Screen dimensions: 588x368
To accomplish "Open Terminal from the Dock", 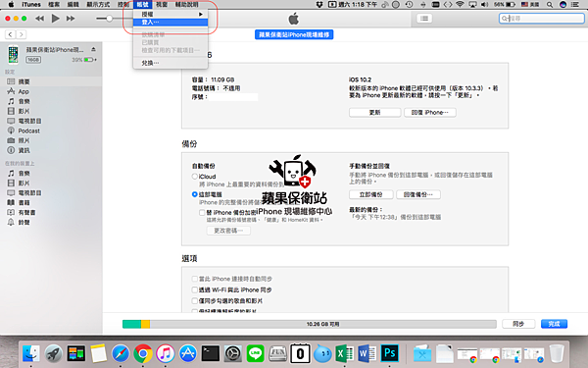I will pyautogui.click(x=210, y=353).
